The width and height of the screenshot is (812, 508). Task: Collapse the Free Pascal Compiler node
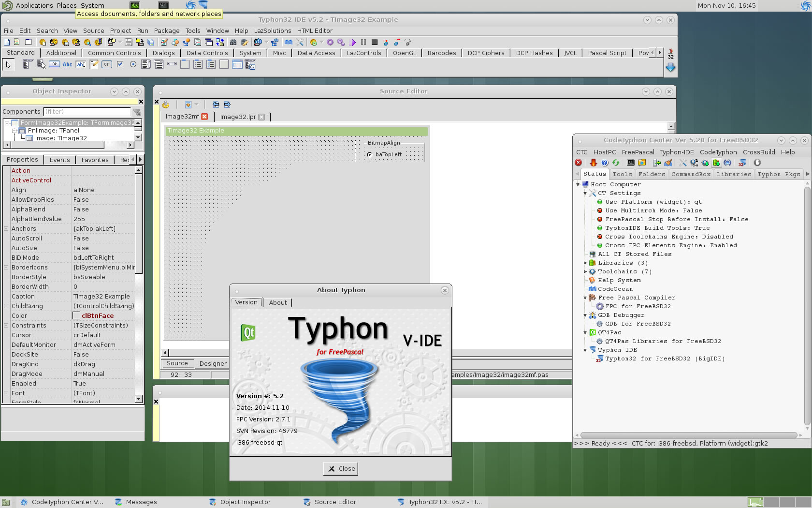pyautogui.click(x=585, y=298)
